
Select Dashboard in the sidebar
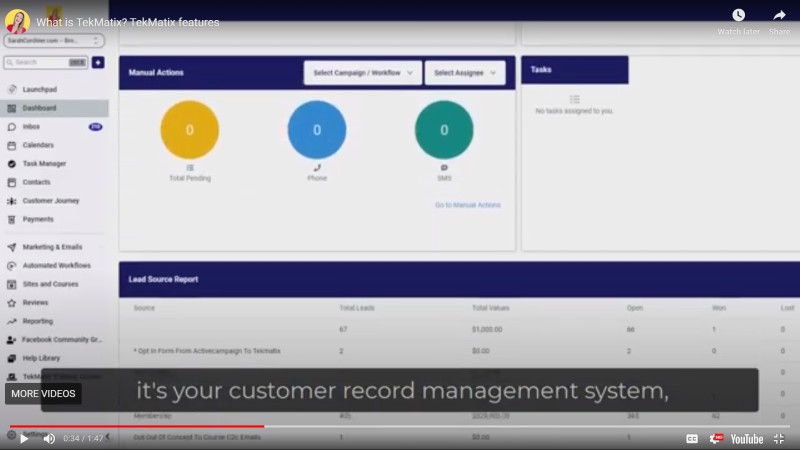point(54,108)
